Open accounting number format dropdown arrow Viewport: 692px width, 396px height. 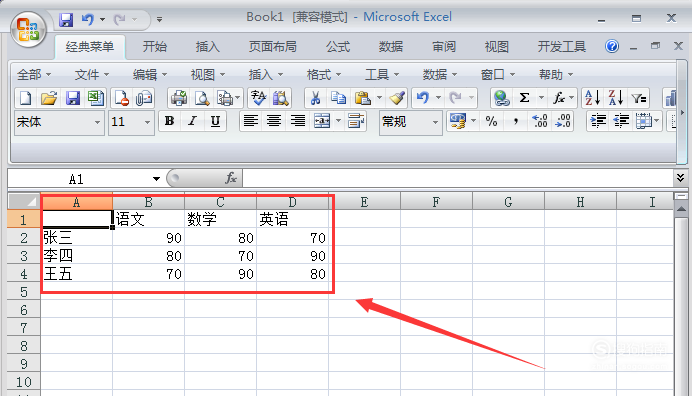tap(473, 121)
